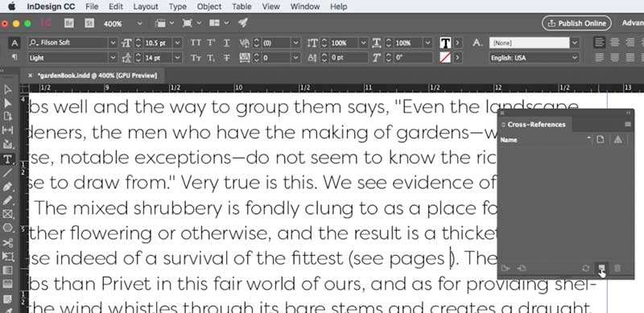Screen dimensions: 644x313
Task: Select the Free Transform tool
Action: (8, 257)
